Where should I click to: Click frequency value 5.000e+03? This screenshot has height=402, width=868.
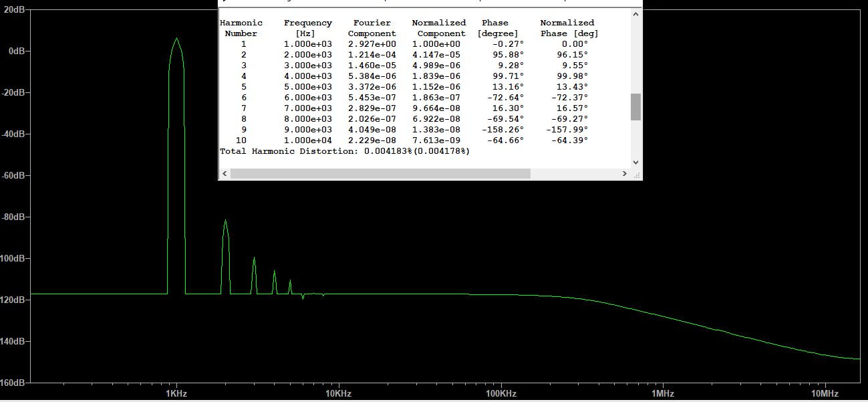tap(308, 87)
